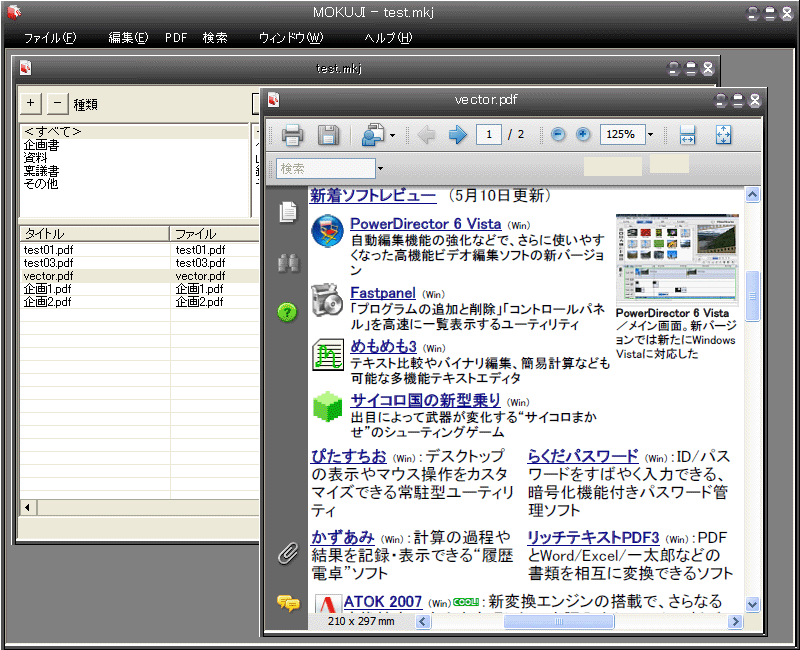This screenshot has width=800, height=650.
Task: Open the 編集(E) menu
Action: point(128,38)
